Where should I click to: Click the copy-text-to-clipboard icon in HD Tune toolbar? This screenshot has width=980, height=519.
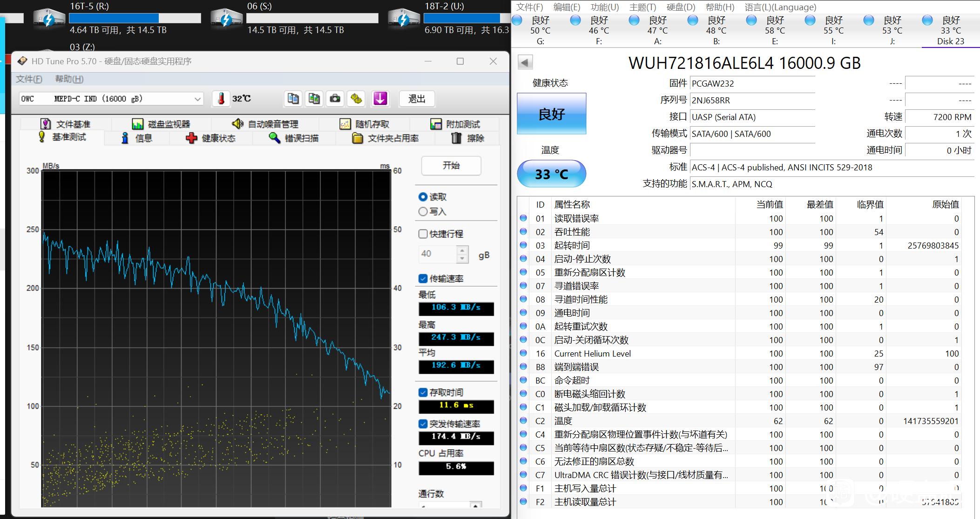[x=293, y=99]
